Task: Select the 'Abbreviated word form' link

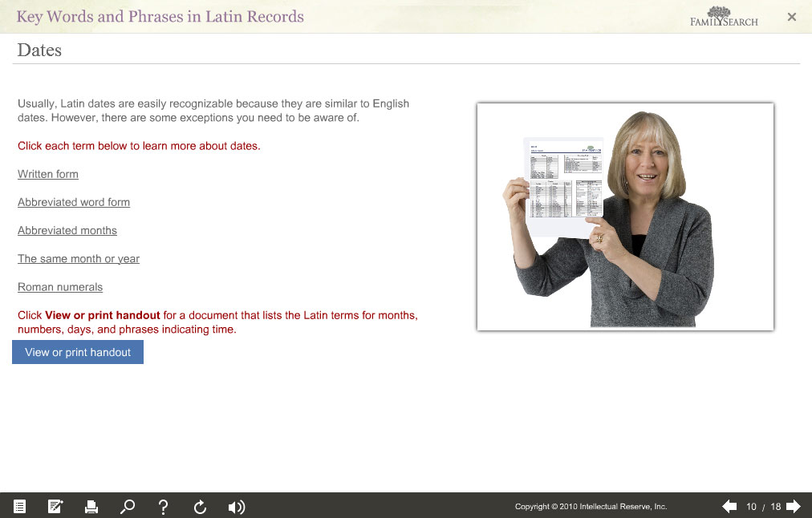Action: tap(74, 202)
